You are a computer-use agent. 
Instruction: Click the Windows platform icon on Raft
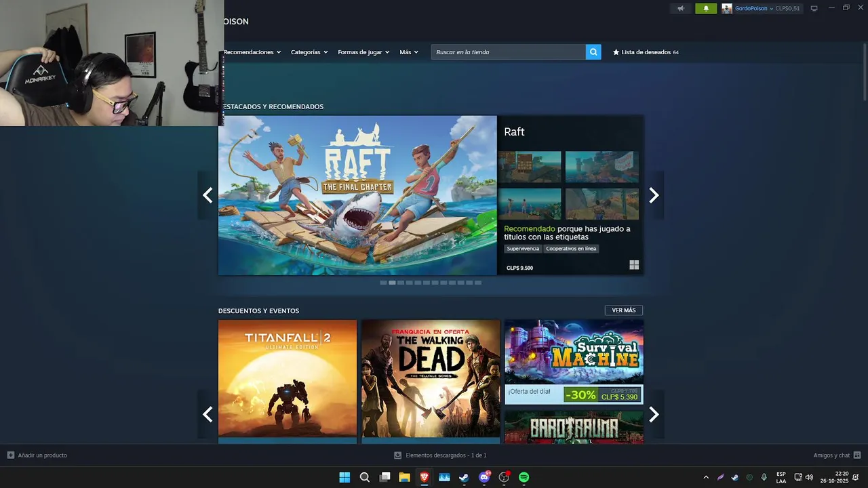click(634, 265)
